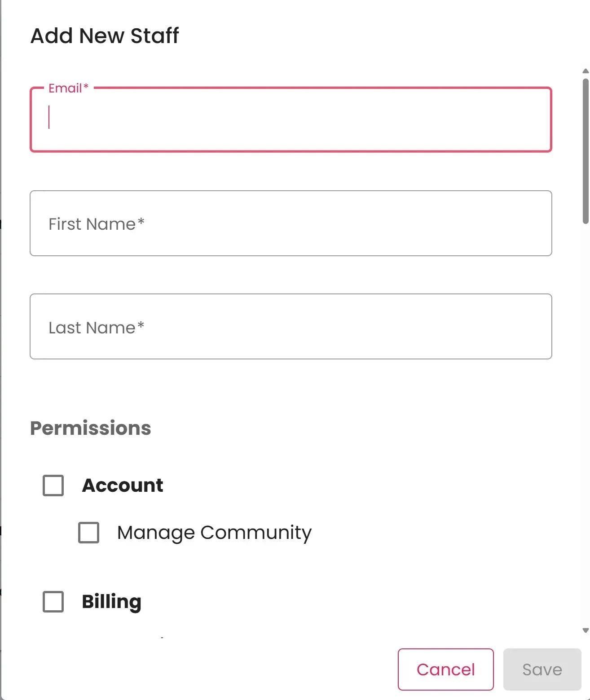
Task: Select the Last Name text box
Action: coord(291,327)
